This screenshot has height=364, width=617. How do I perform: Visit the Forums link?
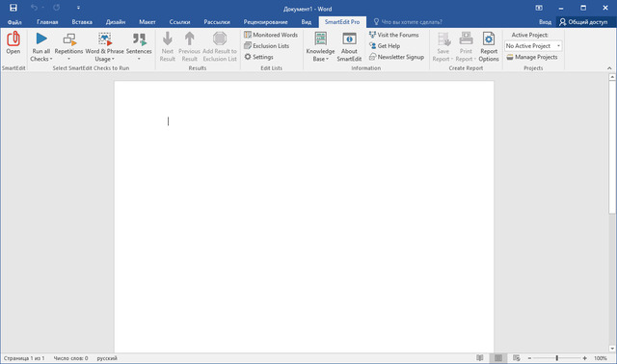(x=394, y=35)
